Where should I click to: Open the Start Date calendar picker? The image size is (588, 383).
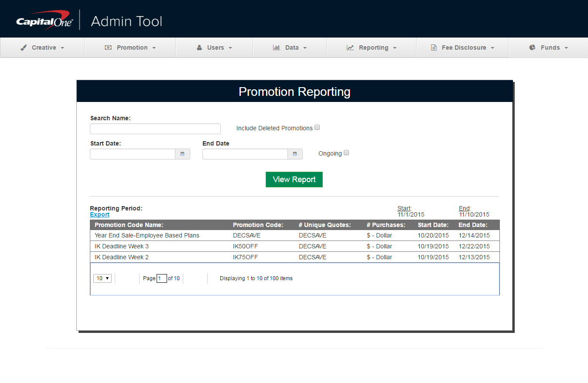click(182, 154)
